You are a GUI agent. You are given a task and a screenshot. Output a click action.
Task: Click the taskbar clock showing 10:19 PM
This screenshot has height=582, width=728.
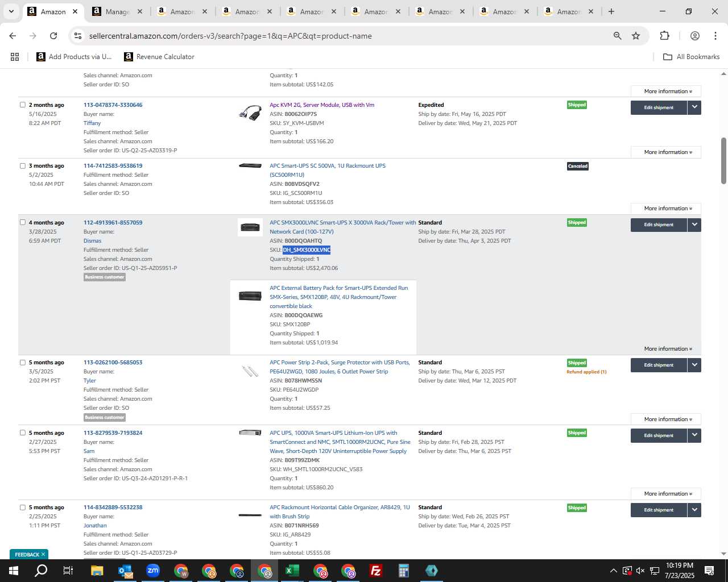pos(679,571)
